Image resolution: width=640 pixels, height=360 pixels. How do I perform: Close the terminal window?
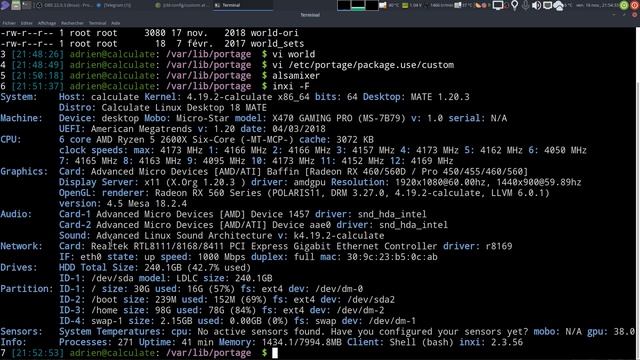click(x=634, y=15)
